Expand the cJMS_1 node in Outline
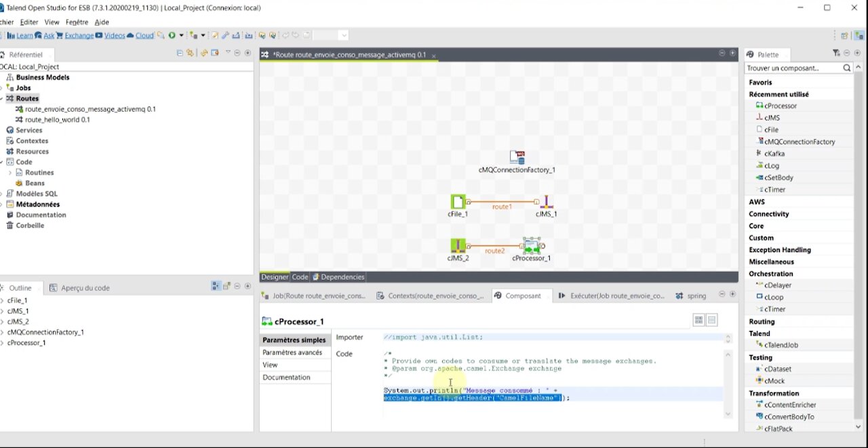 pos(2,311)
